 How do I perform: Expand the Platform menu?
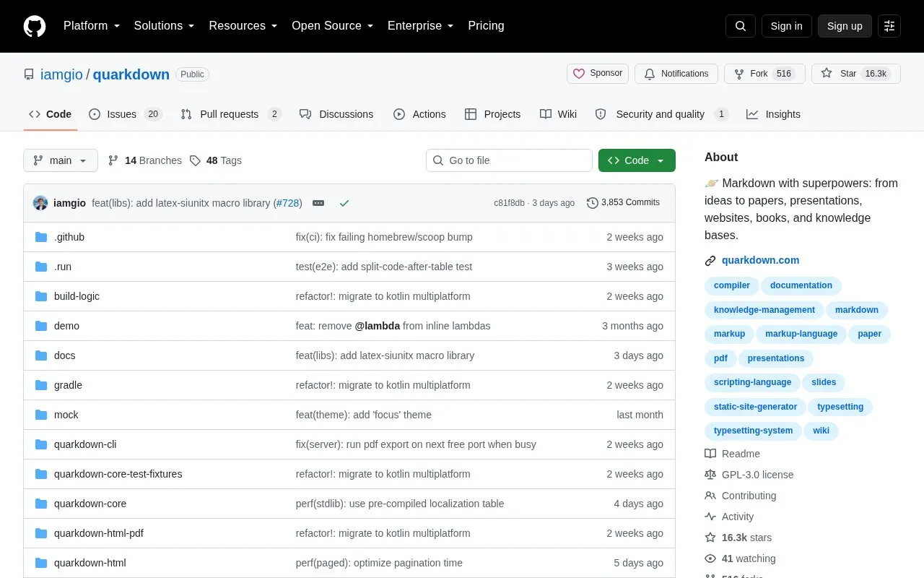click(91, 26)
